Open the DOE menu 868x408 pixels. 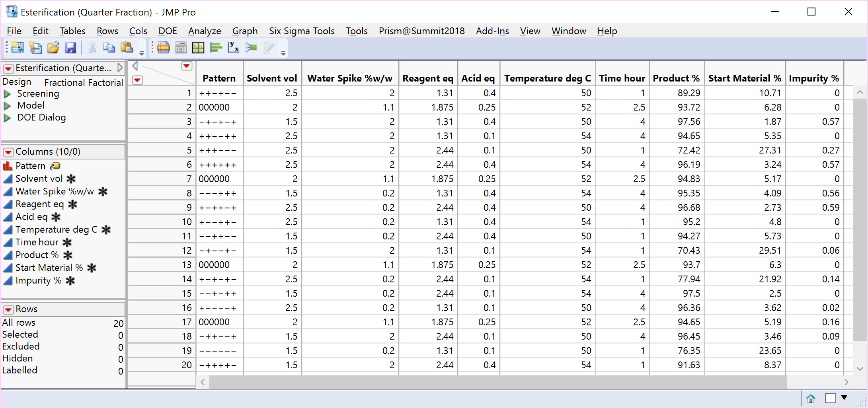[x=167, y=31]
